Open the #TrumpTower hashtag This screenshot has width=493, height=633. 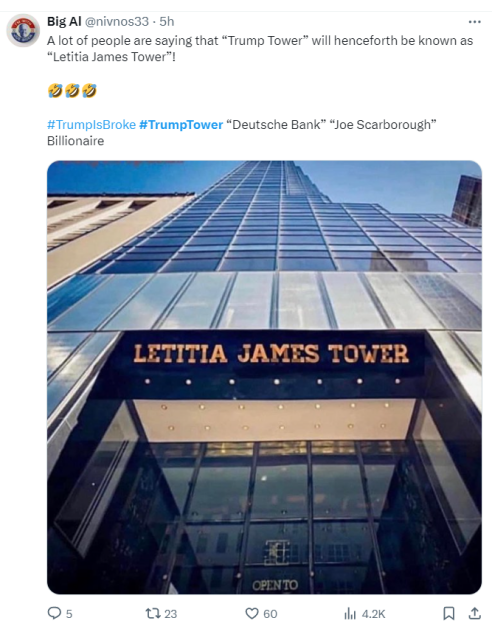tap(181, 125)
